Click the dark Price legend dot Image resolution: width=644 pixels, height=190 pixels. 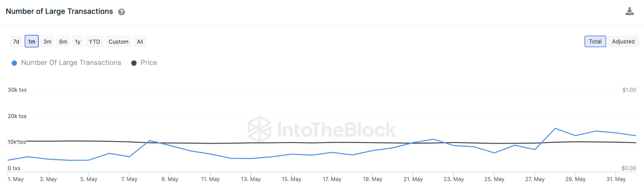(x=134, y=63)
